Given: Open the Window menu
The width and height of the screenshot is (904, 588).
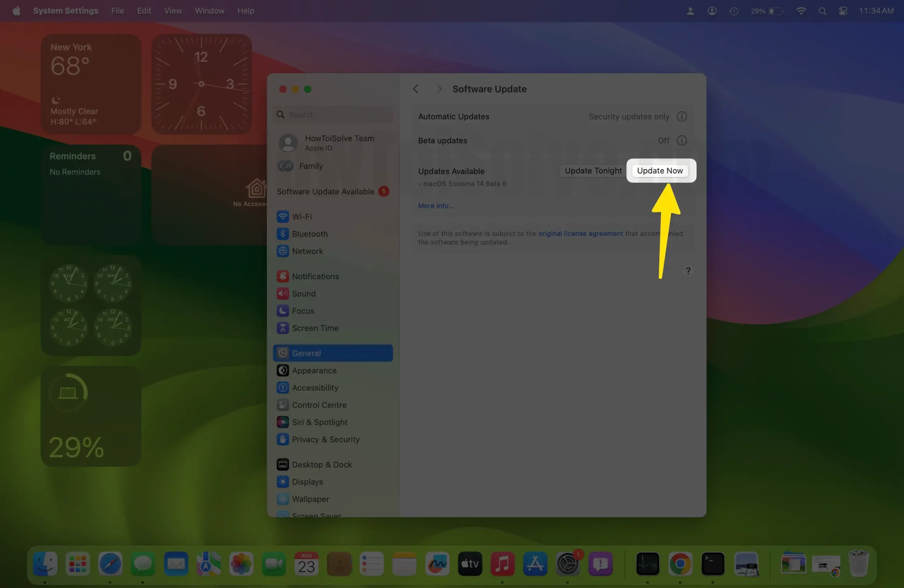Looking at the screenshot, I should [x=209, y=11].
